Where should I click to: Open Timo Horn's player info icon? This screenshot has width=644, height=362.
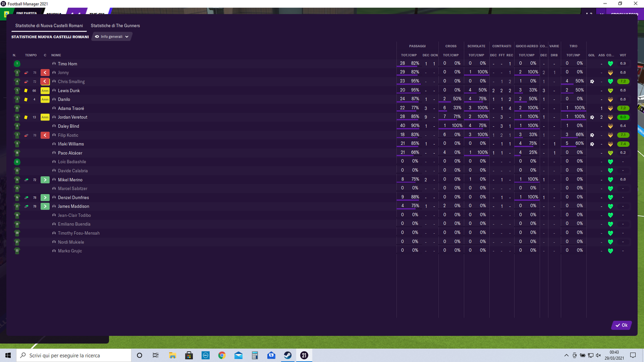coord(54,64)
